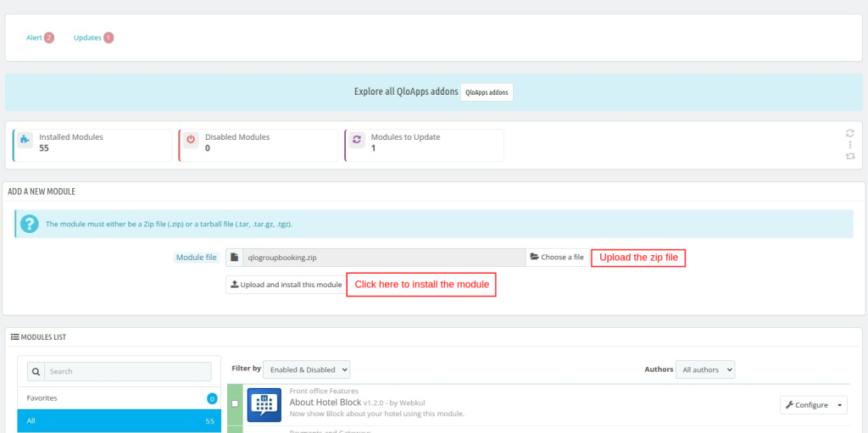Select the Favorites category
This screenshot has height=433, width=868.
coord(119,398)
